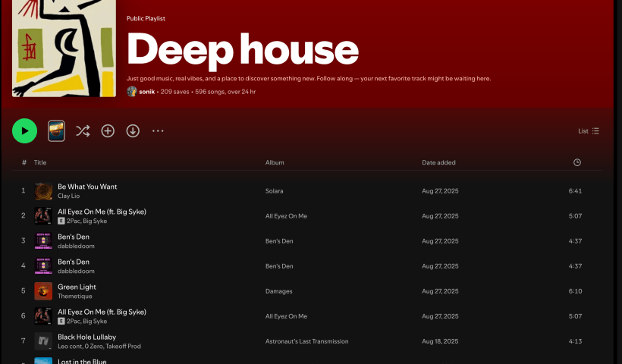Open the three-dot more options menu

[x=158, y=131]
